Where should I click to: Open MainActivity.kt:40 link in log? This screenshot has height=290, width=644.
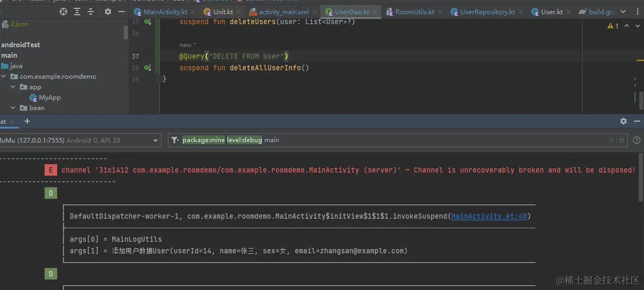(x=489, y=217)
